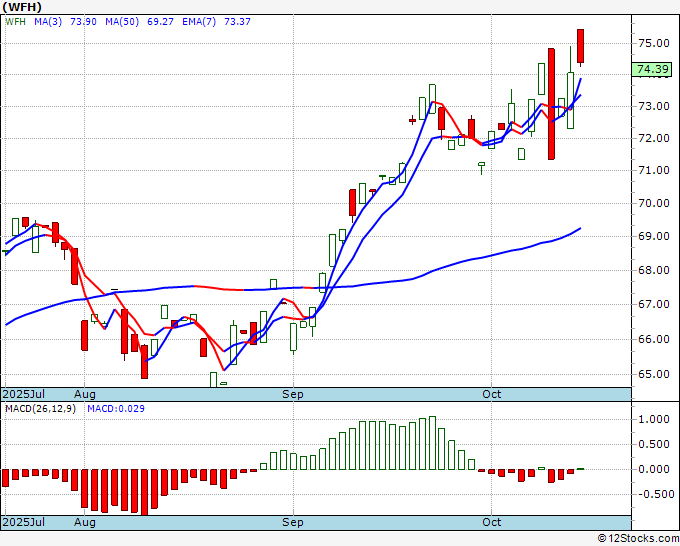Click the green 74.39 current price tag
The image size is (680, 546).
(x=652, y=69)
